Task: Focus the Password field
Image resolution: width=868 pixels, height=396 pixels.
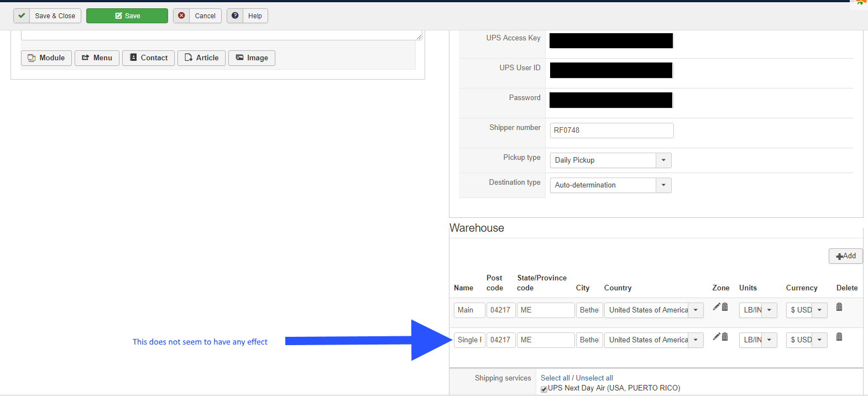Action: [611, 100]
